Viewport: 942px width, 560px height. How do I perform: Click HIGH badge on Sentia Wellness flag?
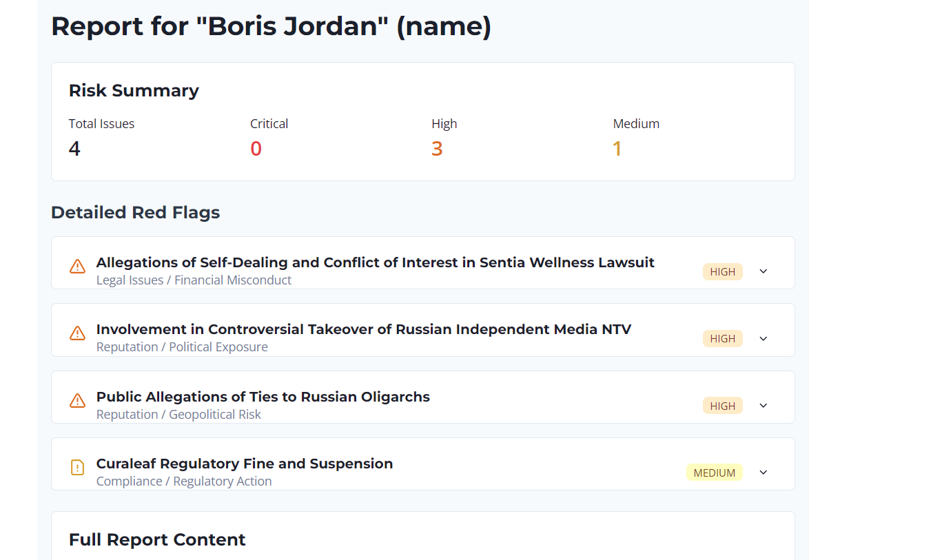coord(722,271)
